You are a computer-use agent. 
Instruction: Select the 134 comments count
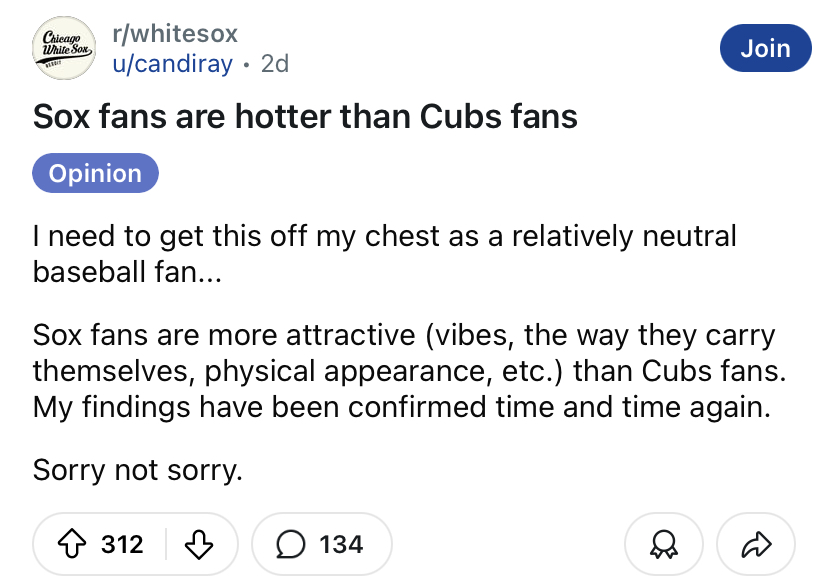coord(341,545)
